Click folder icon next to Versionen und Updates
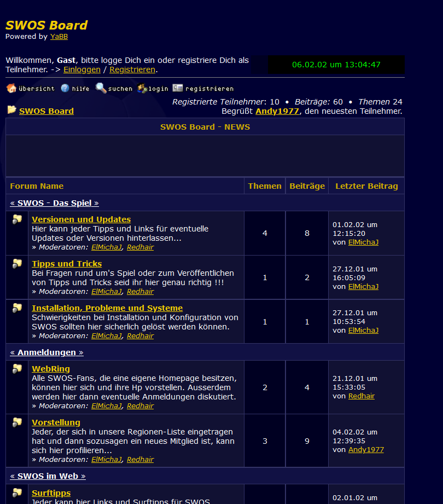Image resolution: width=443 pixels, height=504 pixels. point(17,219)
